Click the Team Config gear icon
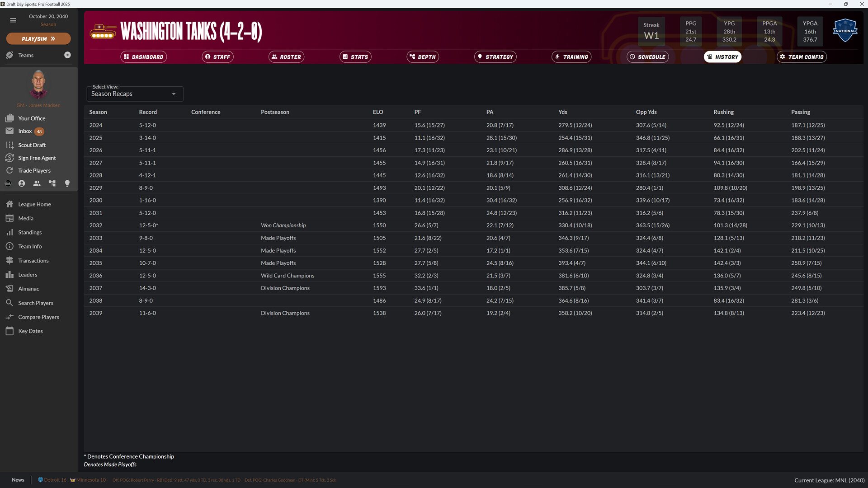 (783, 56)
